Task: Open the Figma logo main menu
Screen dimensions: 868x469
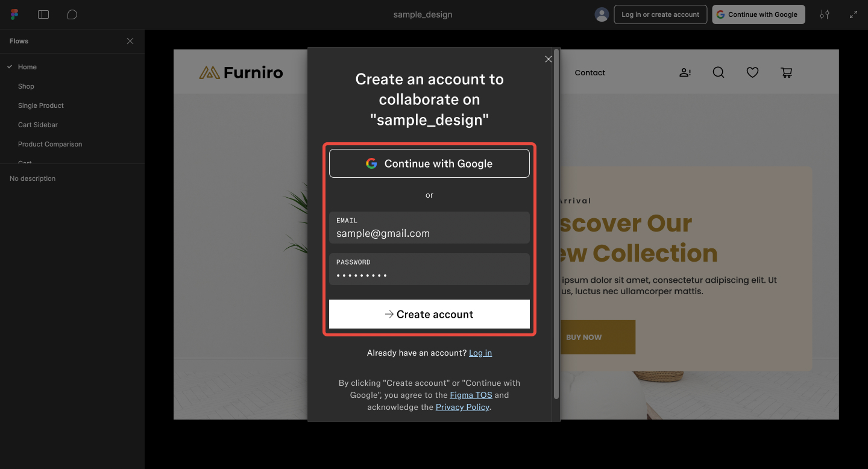Action: point(14,14)
